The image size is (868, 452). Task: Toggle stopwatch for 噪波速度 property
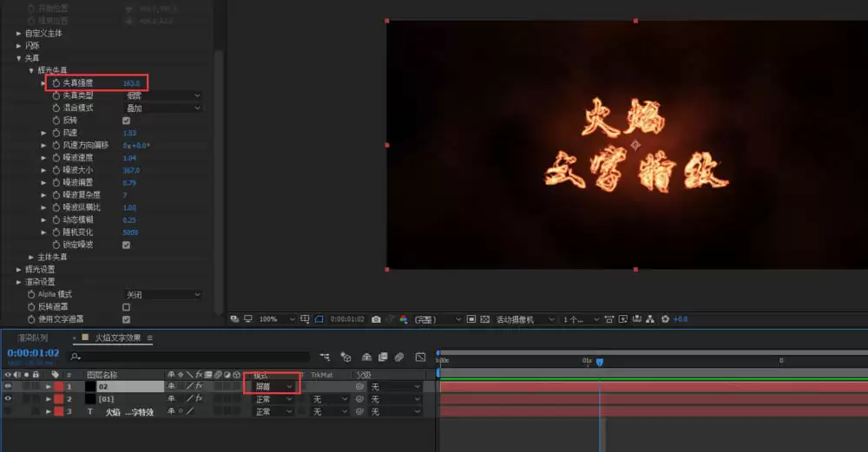(56, 158)
